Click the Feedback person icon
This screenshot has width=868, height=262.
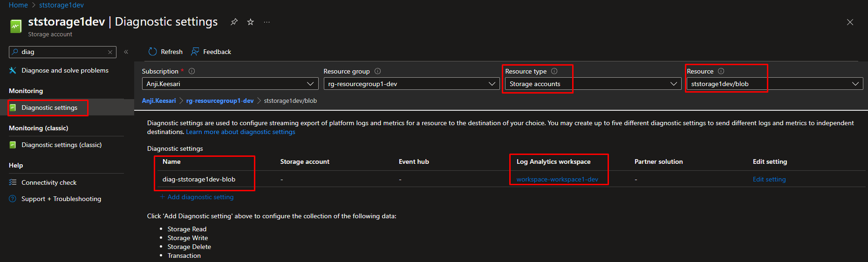click(195, 52)
